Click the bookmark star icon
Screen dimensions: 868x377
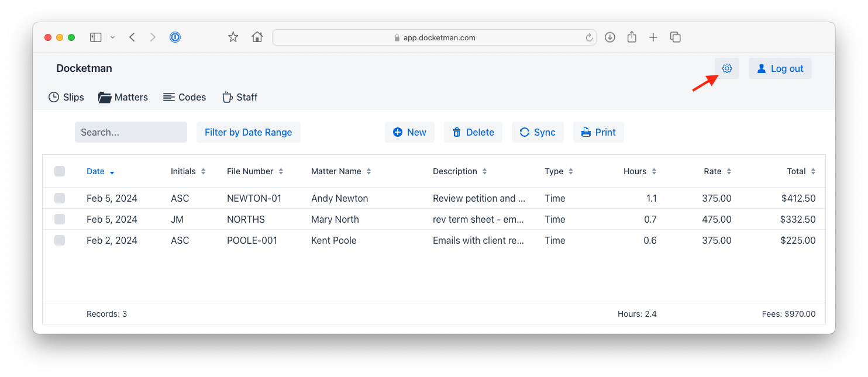coord(233,37)
